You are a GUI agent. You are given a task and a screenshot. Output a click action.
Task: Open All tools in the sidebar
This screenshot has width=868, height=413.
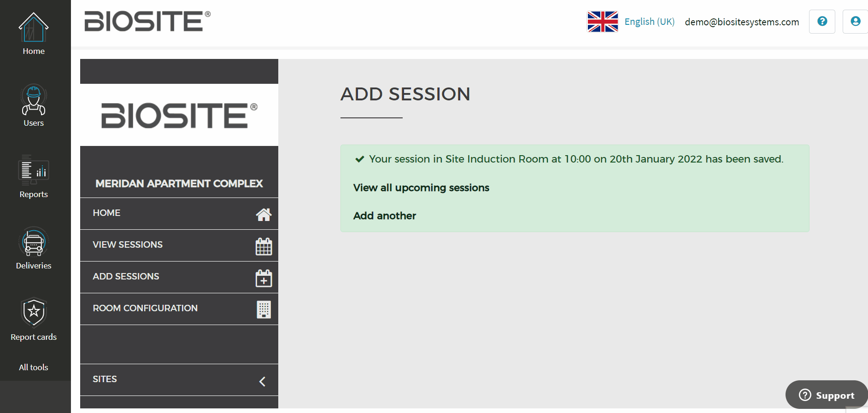[34, 367]
